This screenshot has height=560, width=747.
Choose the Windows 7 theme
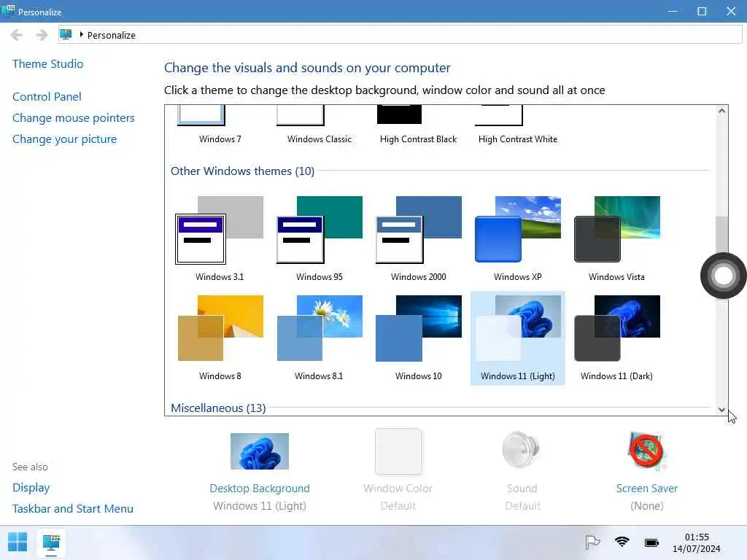coord(220,125)
